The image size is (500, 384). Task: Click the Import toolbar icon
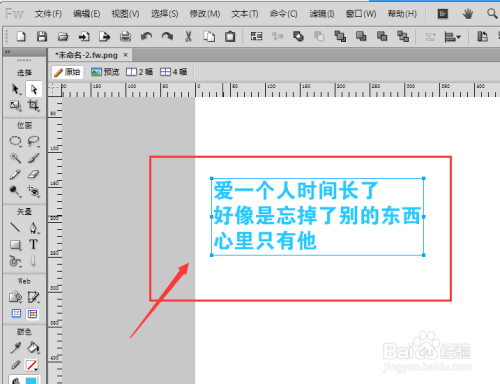point(84,36)
